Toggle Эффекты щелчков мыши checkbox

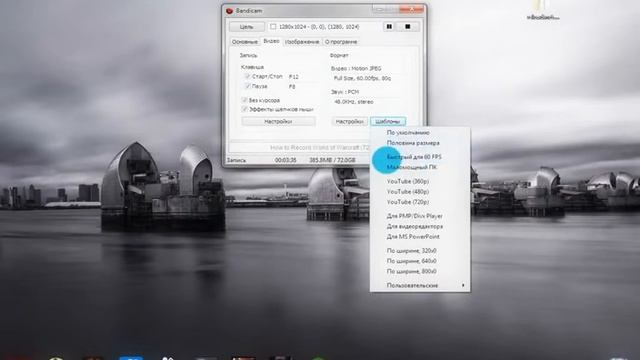244,109
